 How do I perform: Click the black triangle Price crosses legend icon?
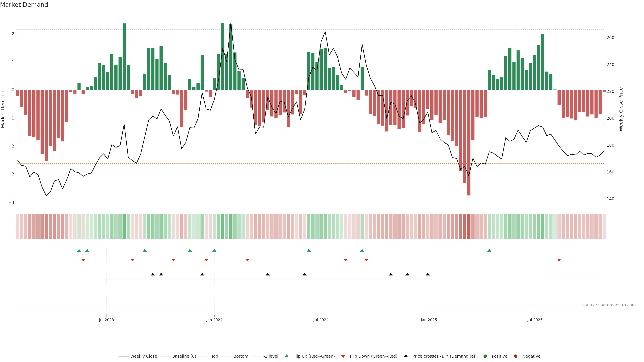click(x=406, y=356)
